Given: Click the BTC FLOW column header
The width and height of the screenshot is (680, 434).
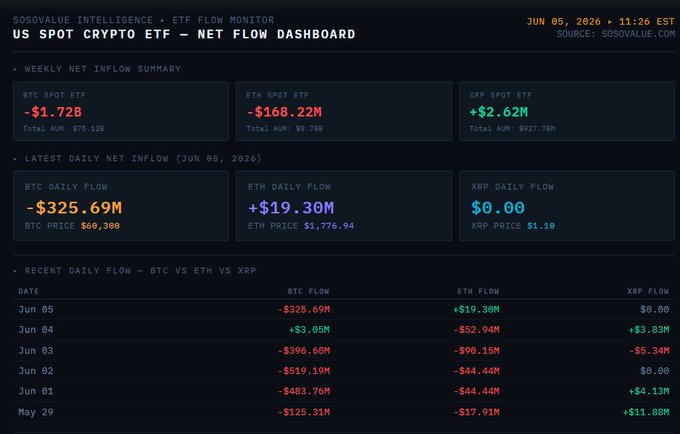Looking at the screenshot, I should (x=308, y=291).
